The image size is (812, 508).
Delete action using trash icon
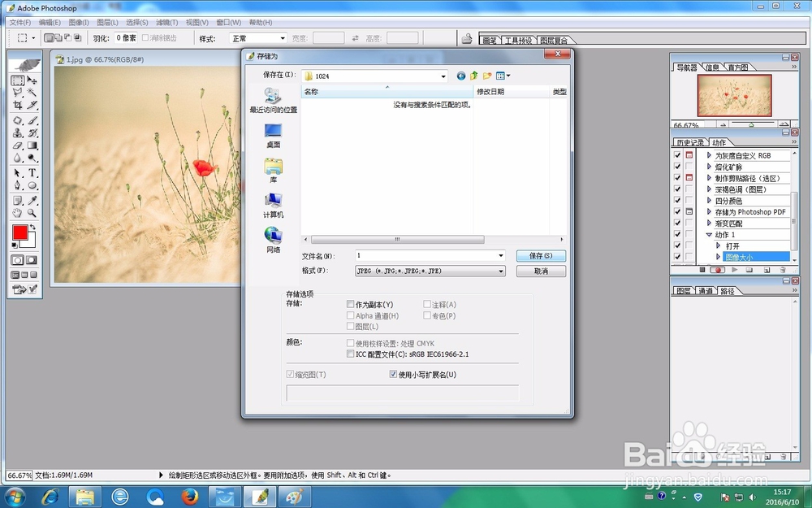(x=783, y=270)
